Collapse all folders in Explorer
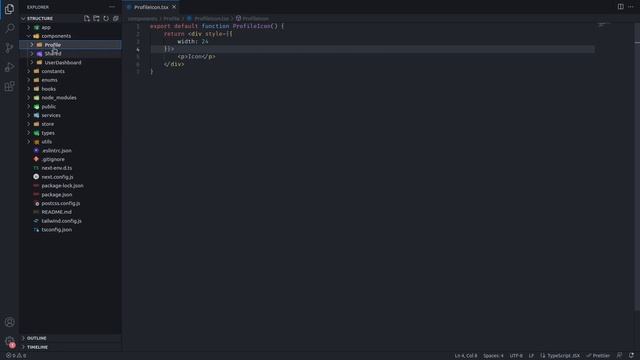 tap(116, 18)
